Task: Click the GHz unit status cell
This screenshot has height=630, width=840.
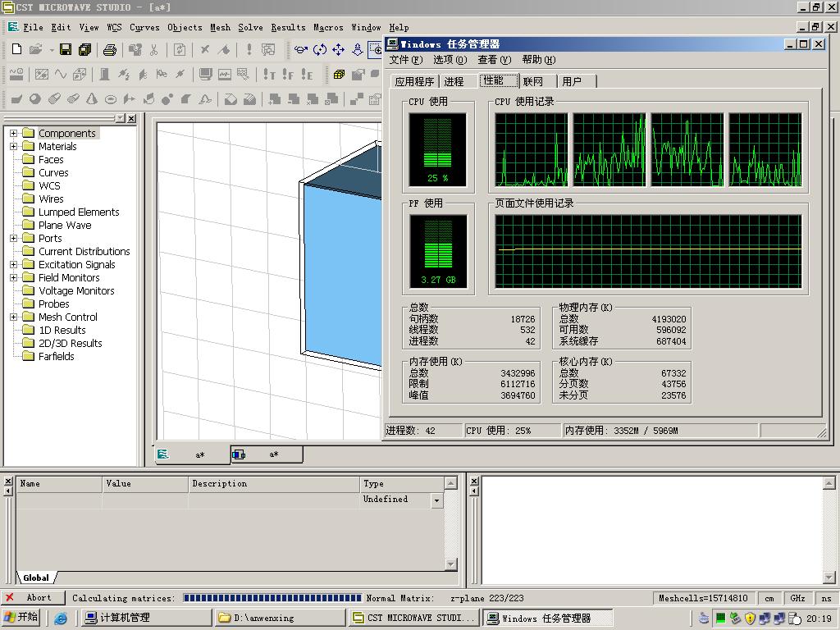Action: [x=797, y=598]
